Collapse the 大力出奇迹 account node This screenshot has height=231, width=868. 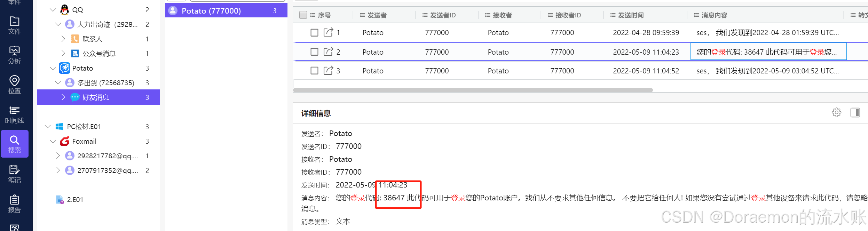pos(58,24)
